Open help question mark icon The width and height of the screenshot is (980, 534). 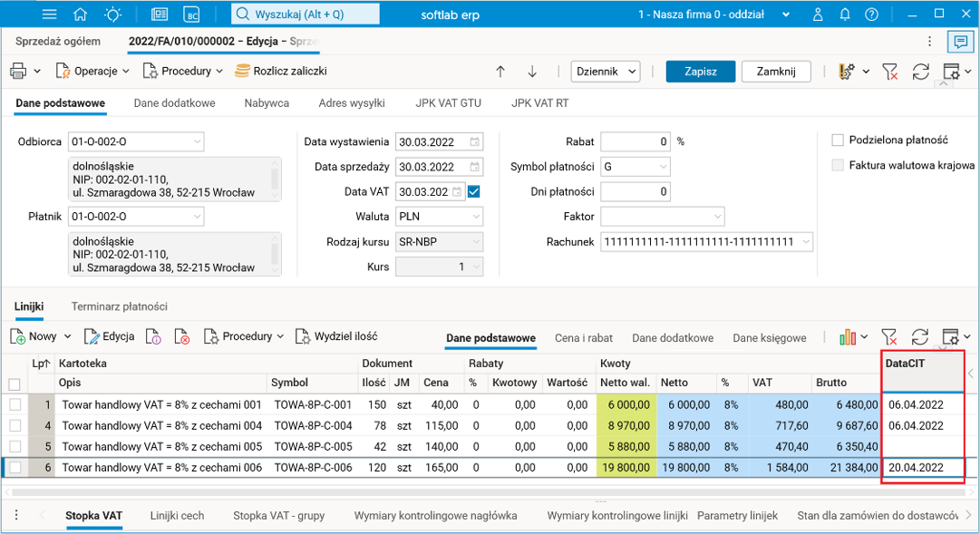871,15
